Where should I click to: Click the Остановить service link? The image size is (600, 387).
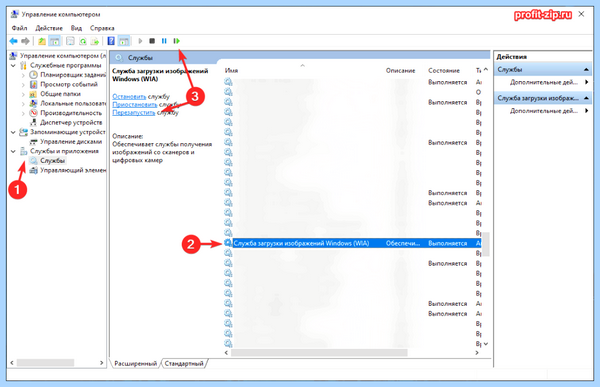tap(129, 96)
